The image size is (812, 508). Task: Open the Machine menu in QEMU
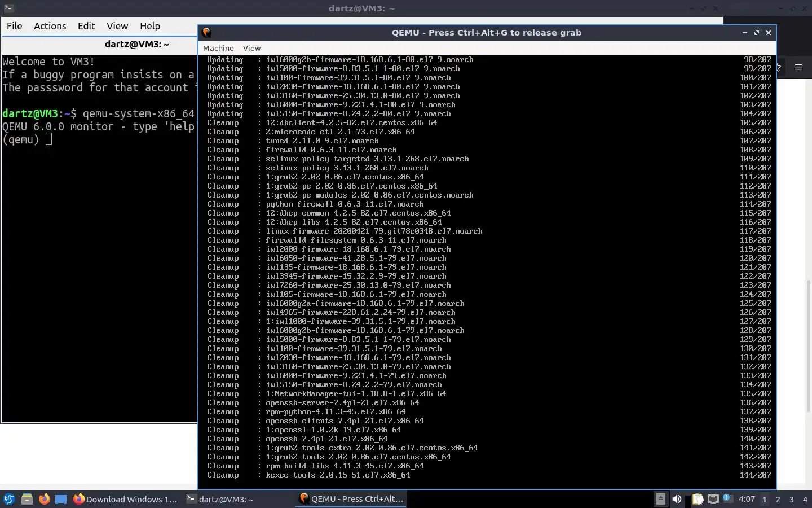[x=218, y=48]
